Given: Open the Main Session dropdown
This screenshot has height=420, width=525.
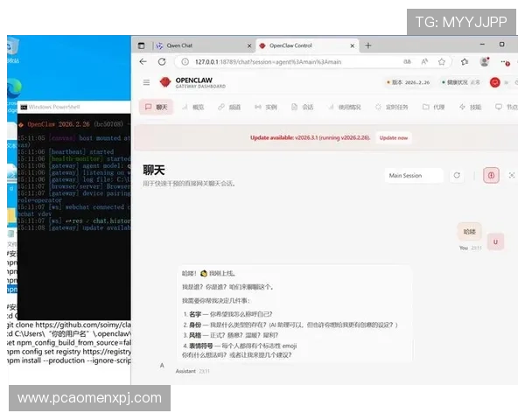Looking at the screenshot, I should point(414,176).
